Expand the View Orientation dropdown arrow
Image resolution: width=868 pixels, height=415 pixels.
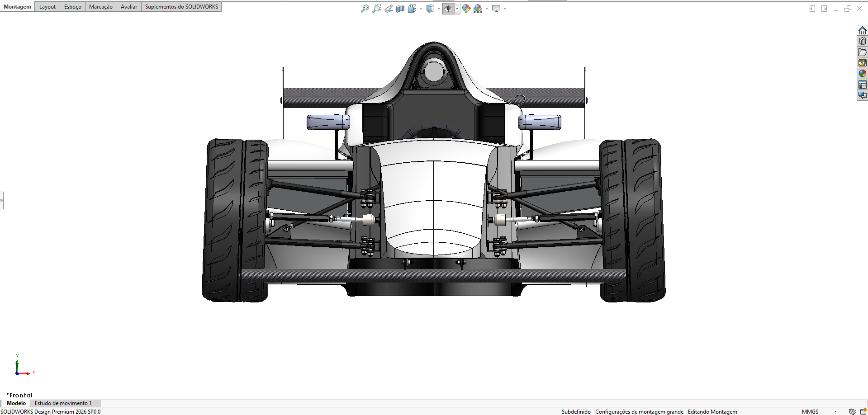[421, 9]
